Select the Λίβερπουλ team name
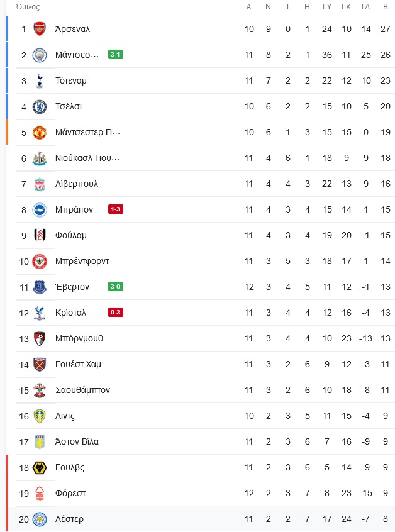Viewport: 395px width, 532px height. pos(77,184)
